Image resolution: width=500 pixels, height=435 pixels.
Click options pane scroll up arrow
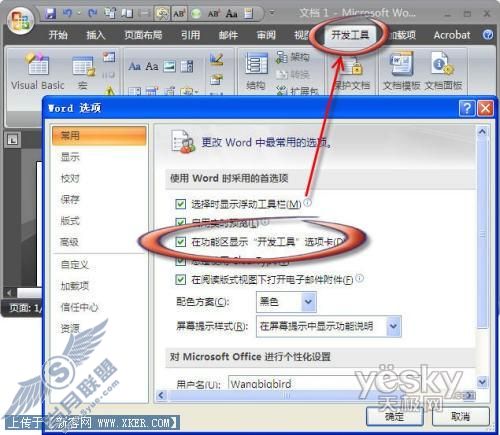coord(482,132)
